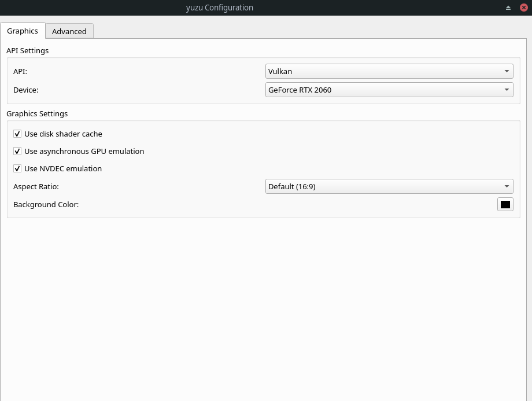532x401 pixels.
Task: Open the Aspect Ratio dropdown
Action: tap(389, 186)
